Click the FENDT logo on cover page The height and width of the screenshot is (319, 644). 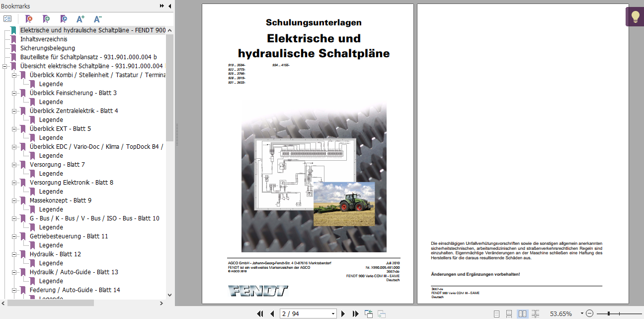coord(258,291)
